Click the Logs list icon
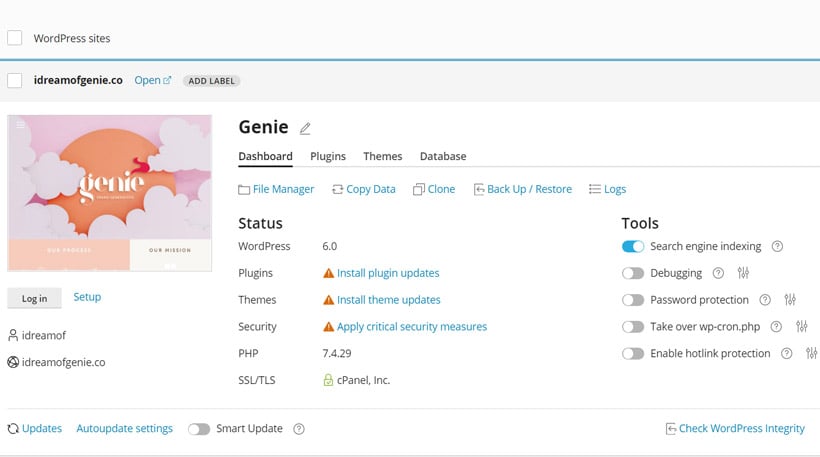Screen dimensions: 820x457 pos(595,189)
